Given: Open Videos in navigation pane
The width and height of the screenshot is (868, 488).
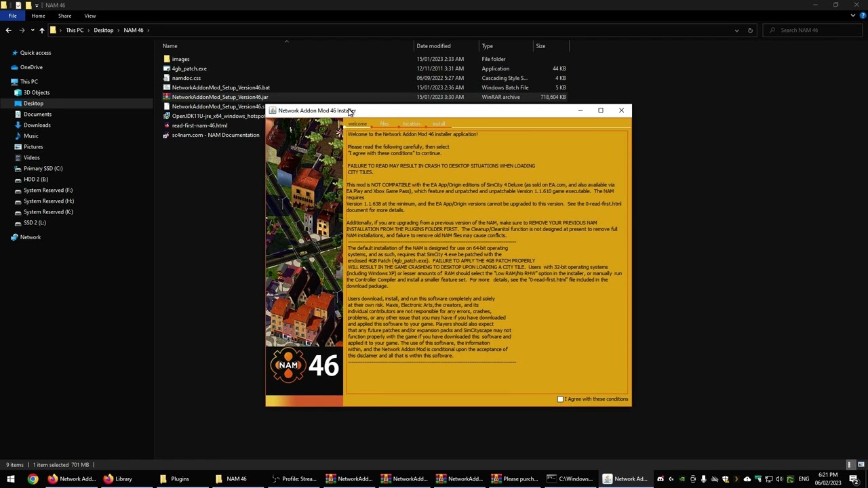Looking at the screenshot, I should coord(31,157).
